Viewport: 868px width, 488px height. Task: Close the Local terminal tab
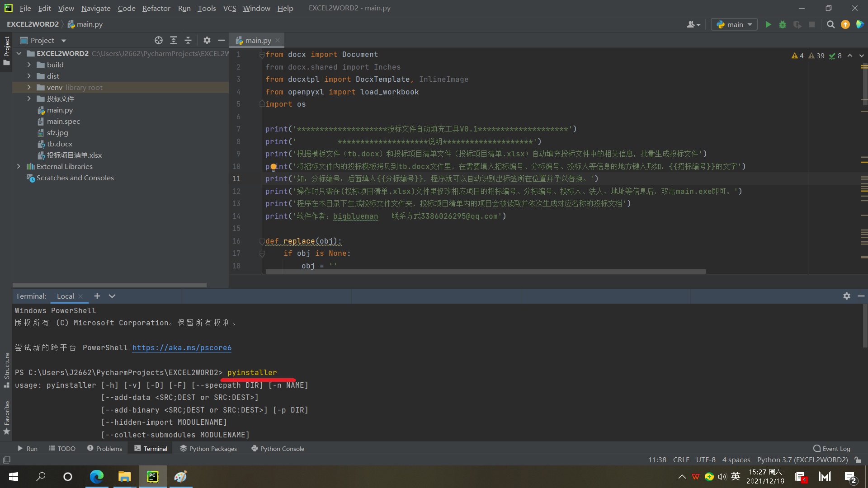point(80,296)
